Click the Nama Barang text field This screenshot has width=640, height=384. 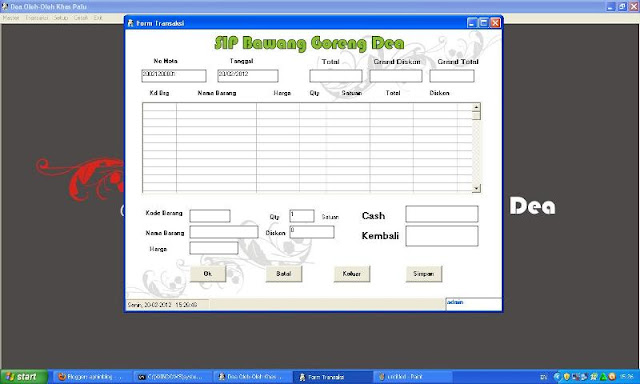224,232
